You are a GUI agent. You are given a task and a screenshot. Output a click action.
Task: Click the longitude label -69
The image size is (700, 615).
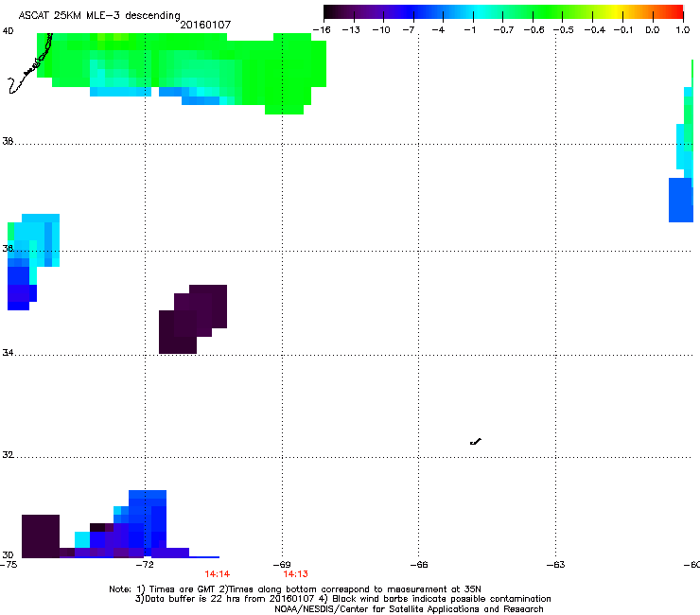pos(282,565)
